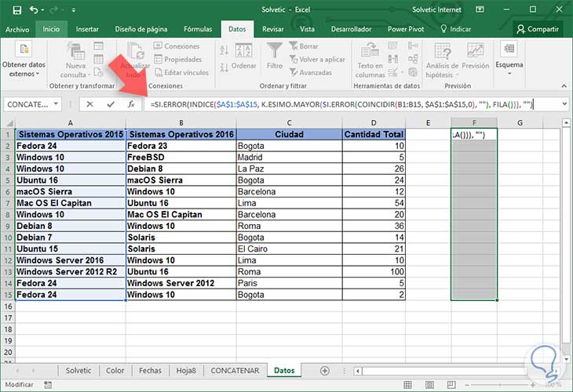Open the Vista tab

point(307,29)
